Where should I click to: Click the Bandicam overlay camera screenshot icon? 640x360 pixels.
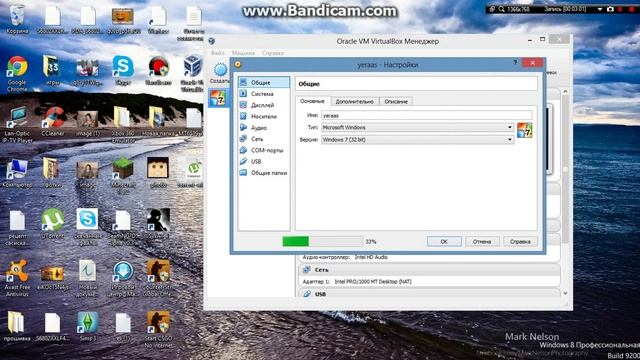click(611, 9)
